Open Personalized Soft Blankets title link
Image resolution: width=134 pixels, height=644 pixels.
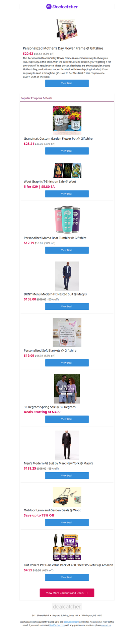point(50,351)
